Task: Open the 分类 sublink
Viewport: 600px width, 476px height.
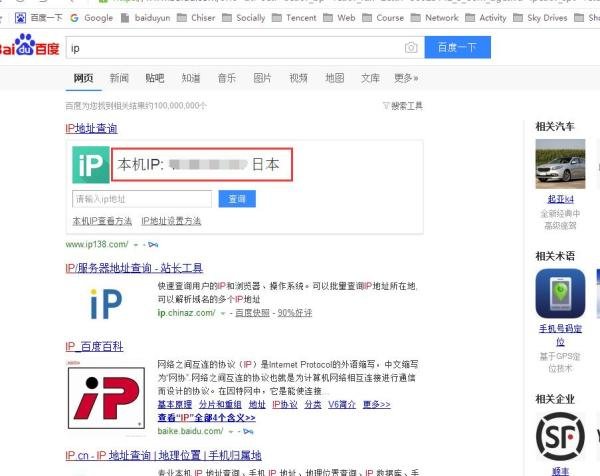Action: coord(313,405)
